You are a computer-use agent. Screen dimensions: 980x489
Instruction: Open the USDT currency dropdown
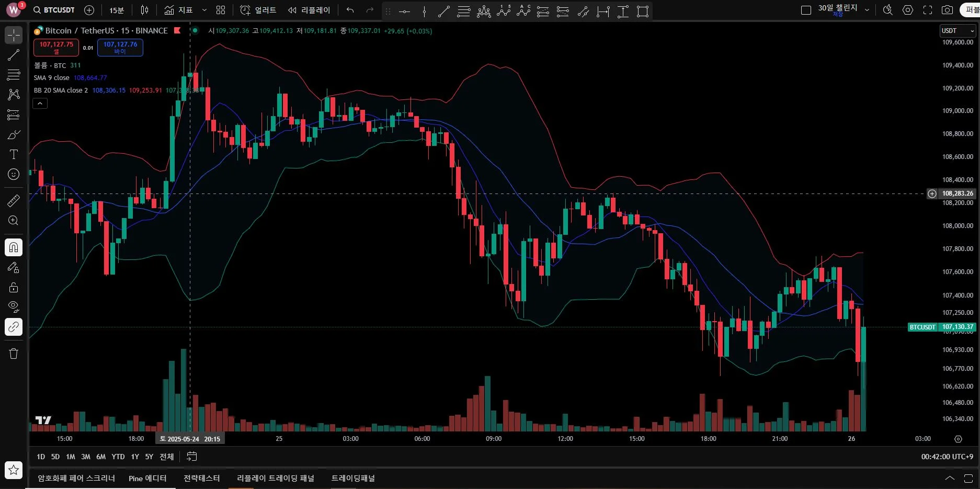pyautogui.click(x=958, y=31)
